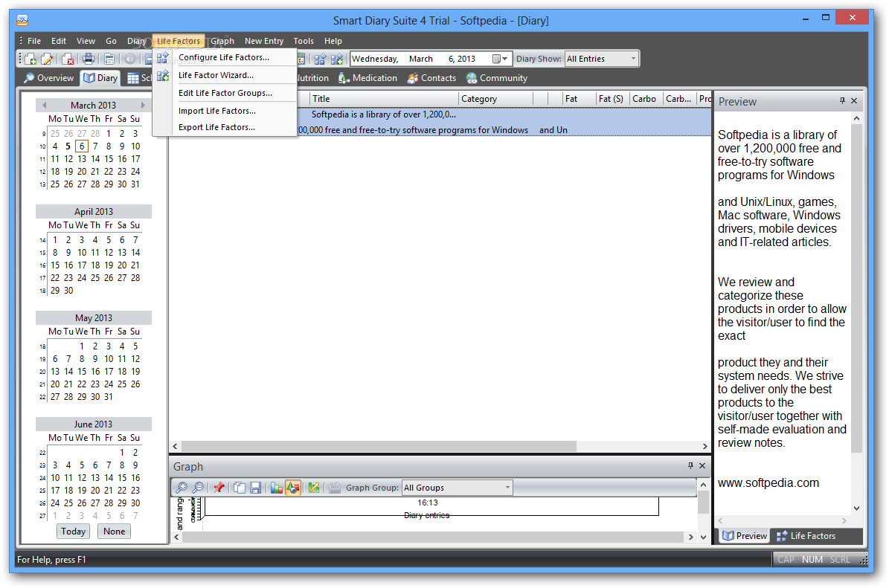Close the Preview panel
The height and width of the screenshot is (588, 889).
(855, 101)
